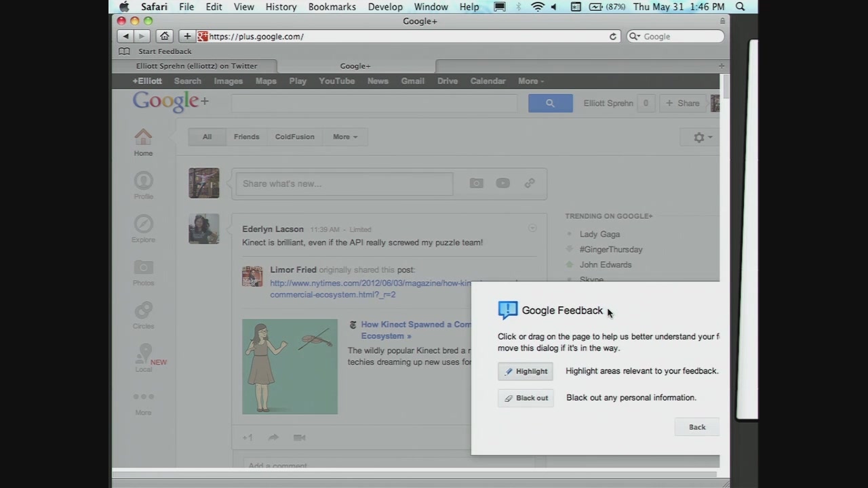Viewport: 868px width, 488px height.
Task: Click Start Feedback in the bookmarks bar
Action: tap(165, 52)
